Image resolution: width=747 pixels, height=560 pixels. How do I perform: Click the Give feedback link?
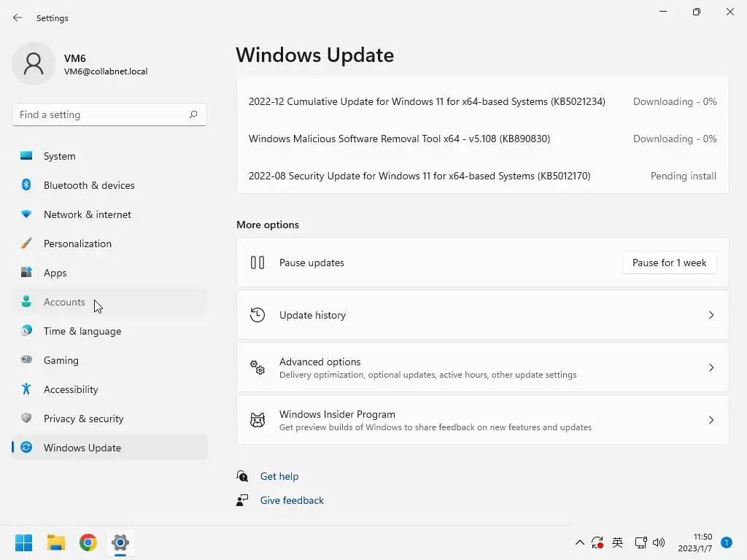292,500
